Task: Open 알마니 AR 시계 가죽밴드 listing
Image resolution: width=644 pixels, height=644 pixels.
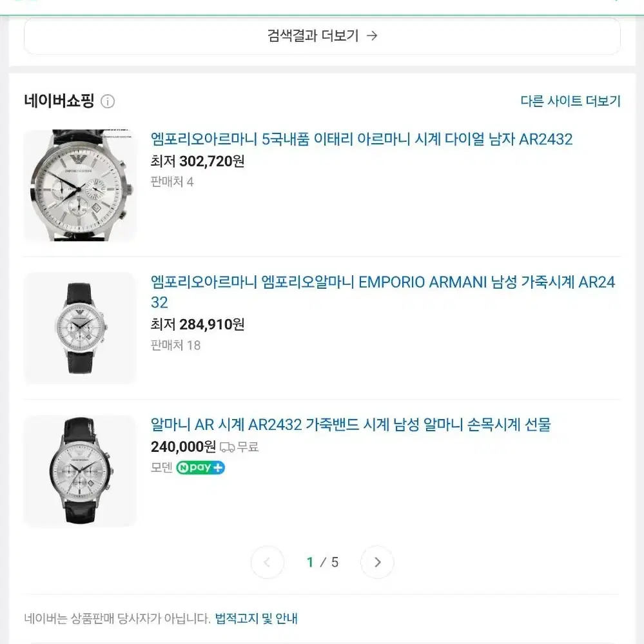Action: pyautogui.click(x=351, y=425)
